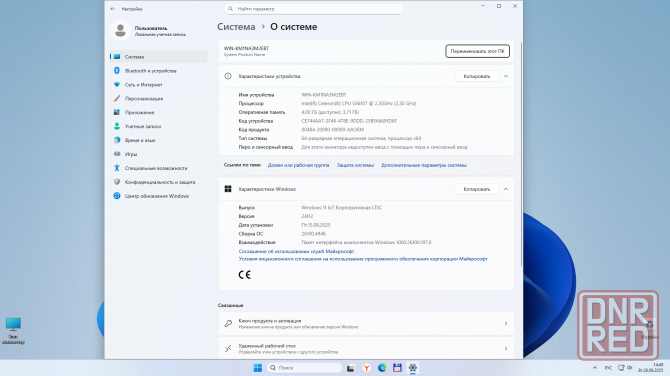Launch Yandex Browser from taskbar
Screen dimensions: 670x376
pyautogui.click(x=366, y=368)
